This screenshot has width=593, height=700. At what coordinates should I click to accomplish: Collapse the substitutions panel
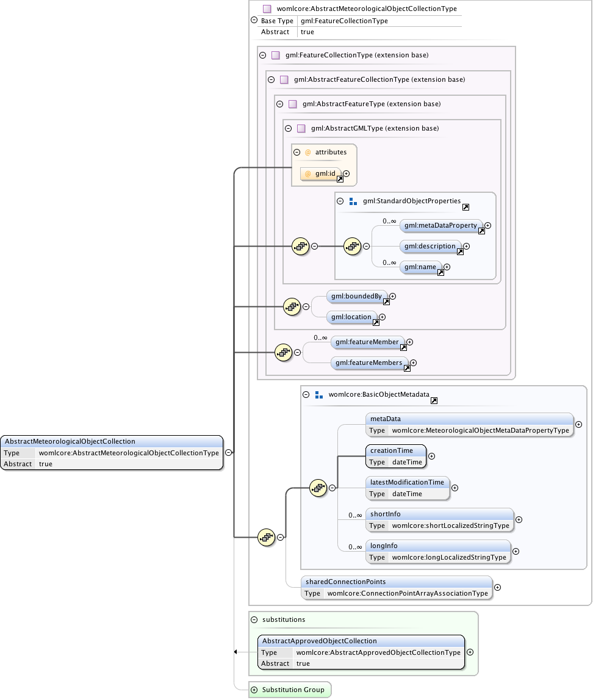[254, 619]
